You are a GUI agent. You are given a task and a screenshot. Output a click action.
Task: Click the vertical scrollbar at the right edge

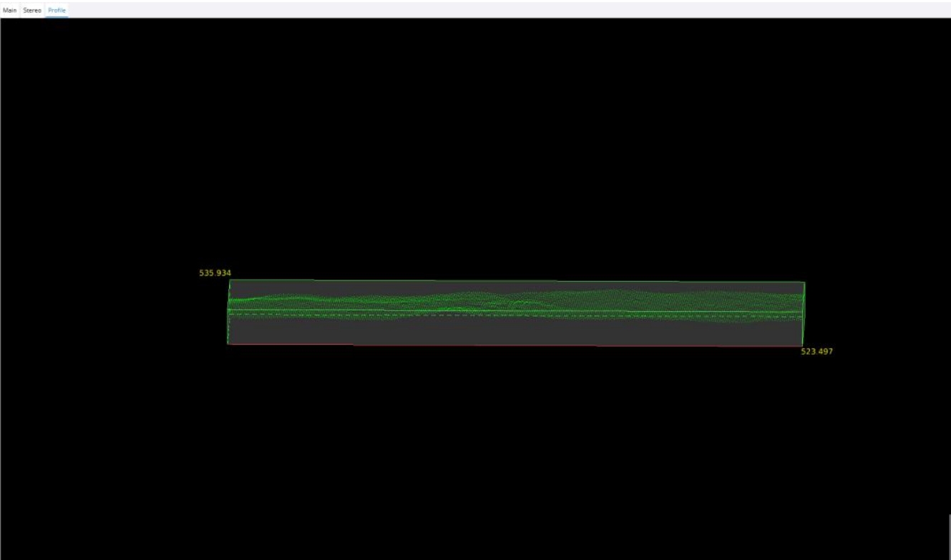click(948, 536)
